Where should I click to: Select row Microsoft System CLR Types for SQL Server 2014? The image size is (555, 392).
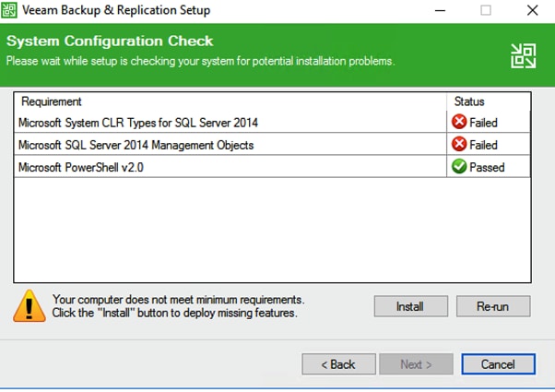click(272, 122)
